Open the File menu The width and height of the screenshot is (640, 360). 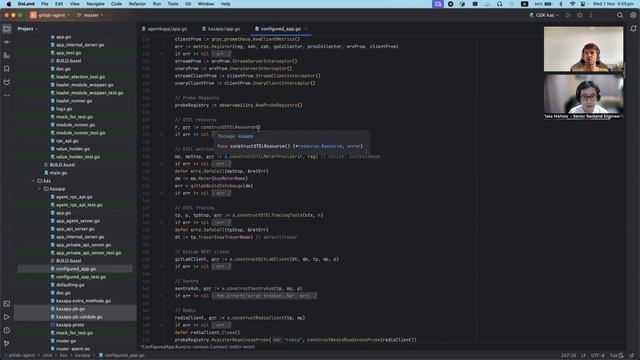(x=44, y=4)
